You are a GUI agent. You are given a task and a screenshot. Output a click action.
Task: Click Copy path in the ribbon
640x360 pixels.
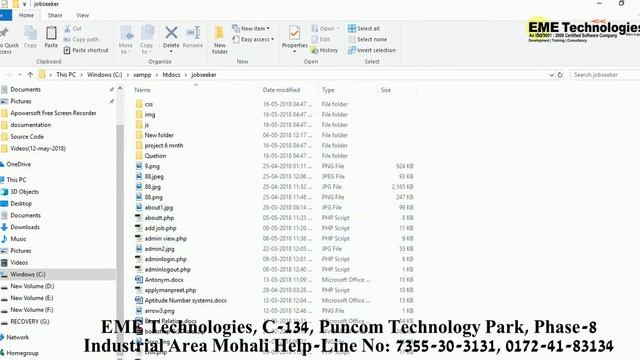[81, 39]
